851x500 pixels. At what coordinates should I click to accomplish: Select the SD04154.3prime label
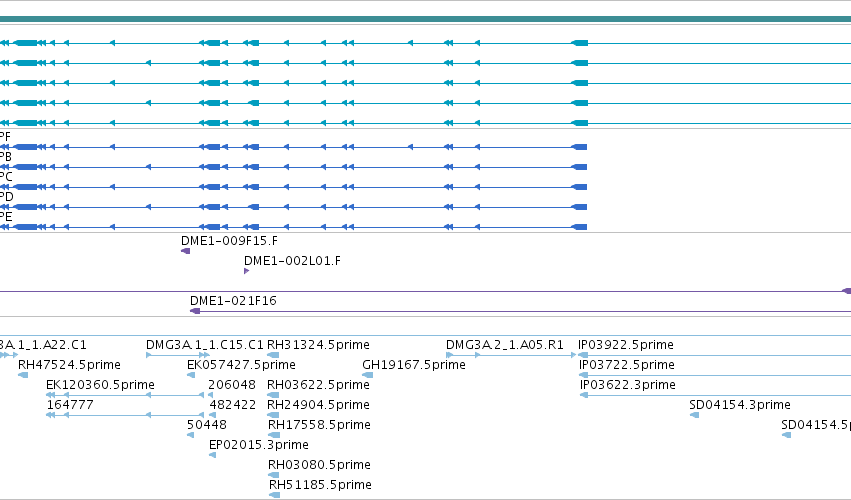pos(740,405)
